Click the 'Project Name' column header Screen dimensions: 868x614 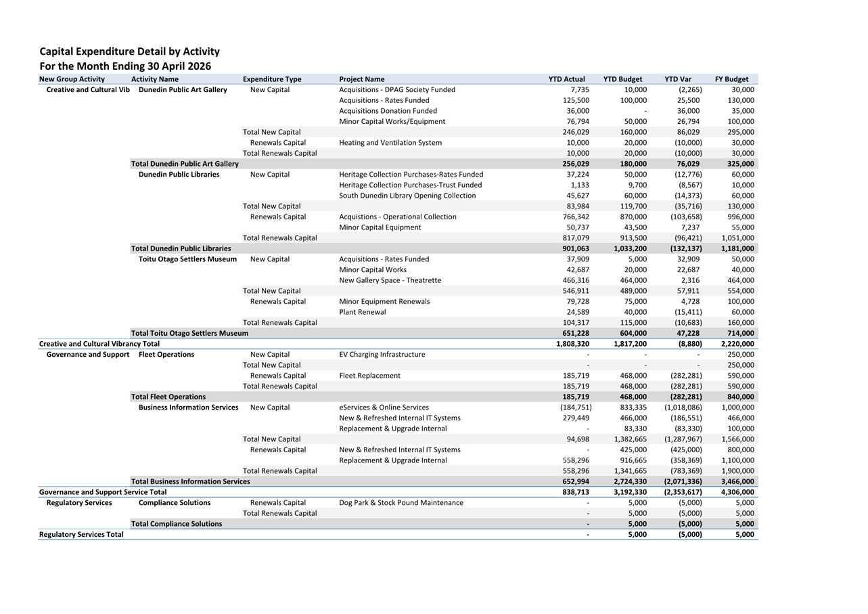[362, 79]
